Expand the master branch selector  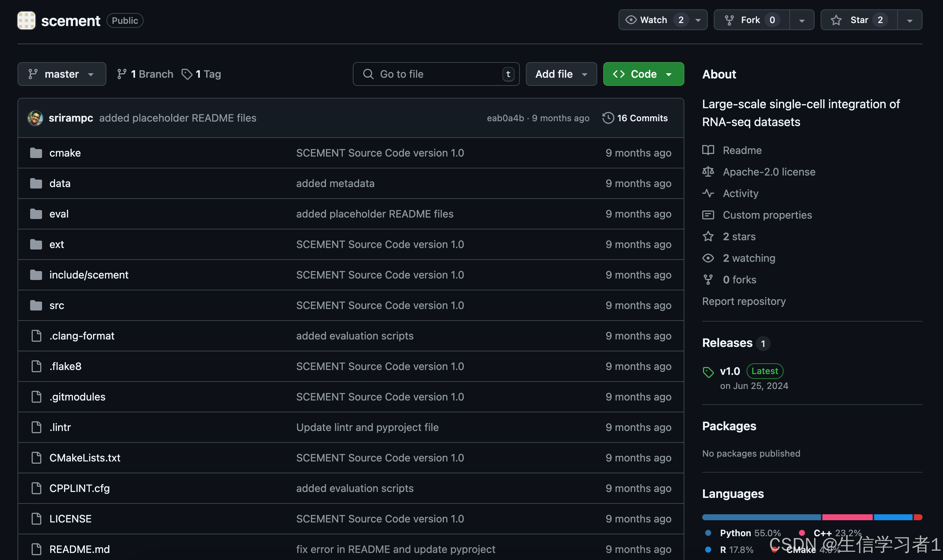pos(61,74)
